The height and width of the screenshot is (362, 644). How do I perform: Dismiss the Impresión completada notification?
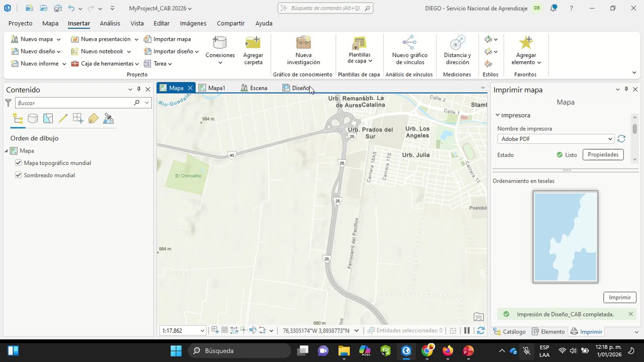tap(630, 314)
